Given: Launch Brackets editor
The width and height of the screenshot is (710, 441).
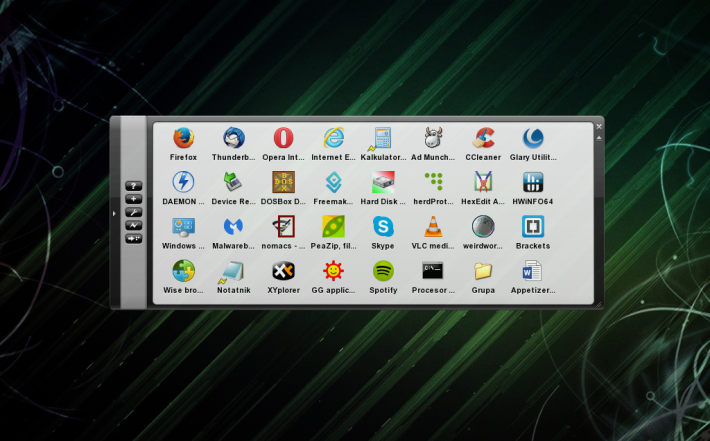Looking at the screenshot, I should pyautogui.click(x=533, y=226).
